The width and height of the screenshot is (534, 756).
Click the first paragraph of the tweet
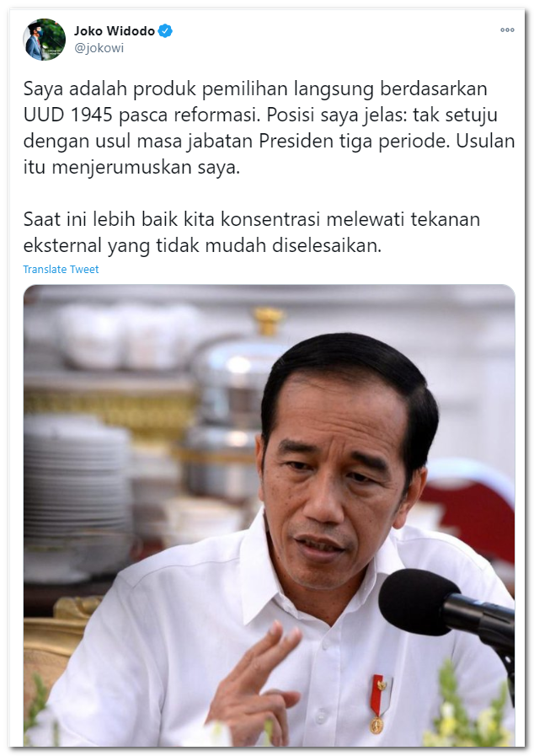269,128
